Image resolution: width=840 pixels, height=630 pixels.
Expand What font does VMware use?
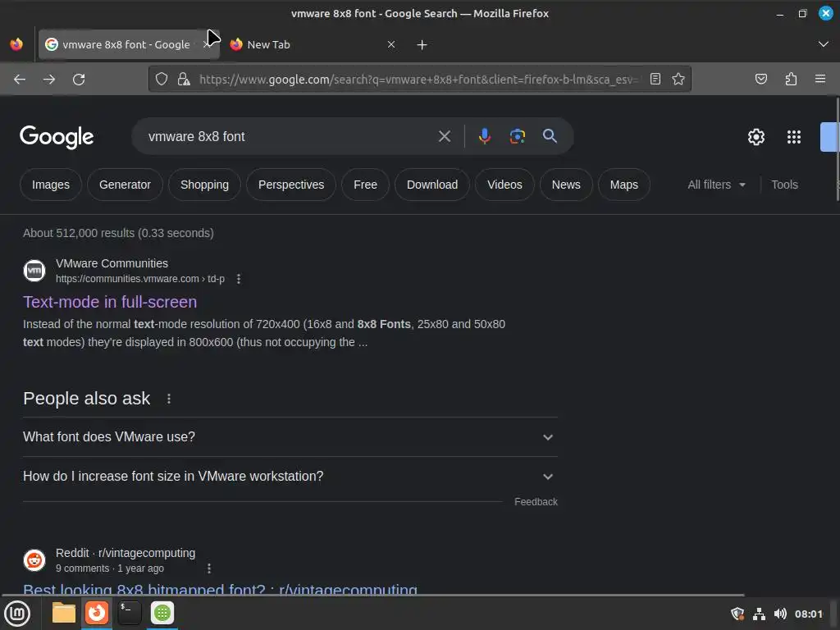290,437
